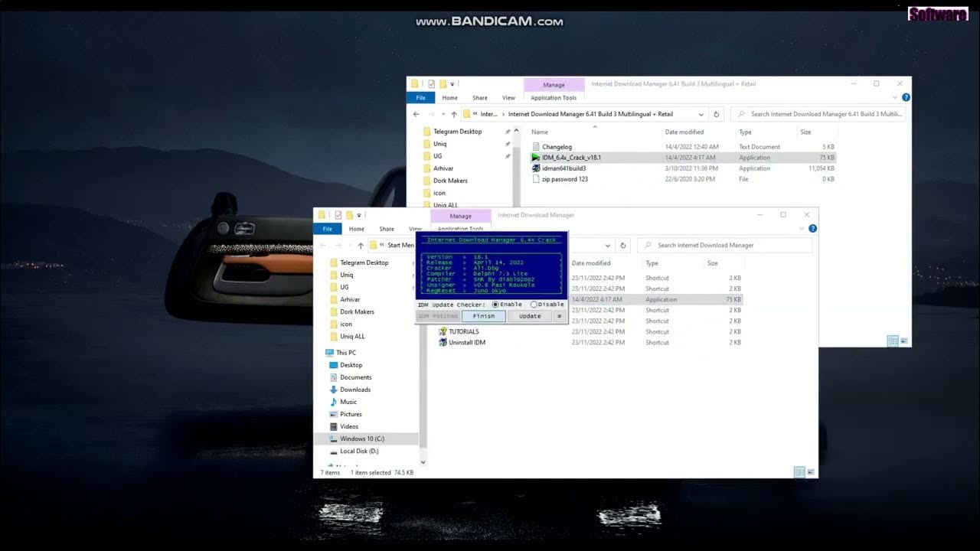Switch front window to large icons view

pos(811,472)
